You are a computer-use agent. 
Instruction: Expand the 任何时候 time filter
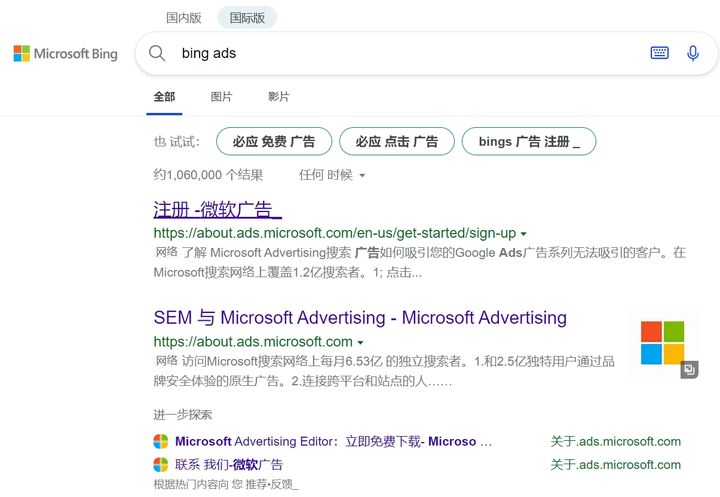coord(332,175)
